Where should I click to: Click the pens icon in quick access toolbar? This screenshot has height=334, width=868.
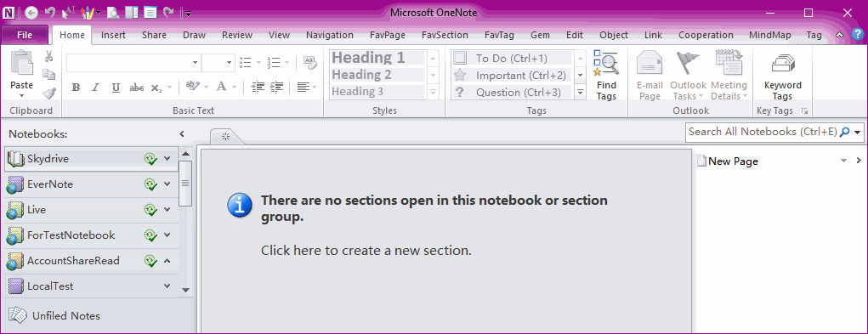coord(87,12)
